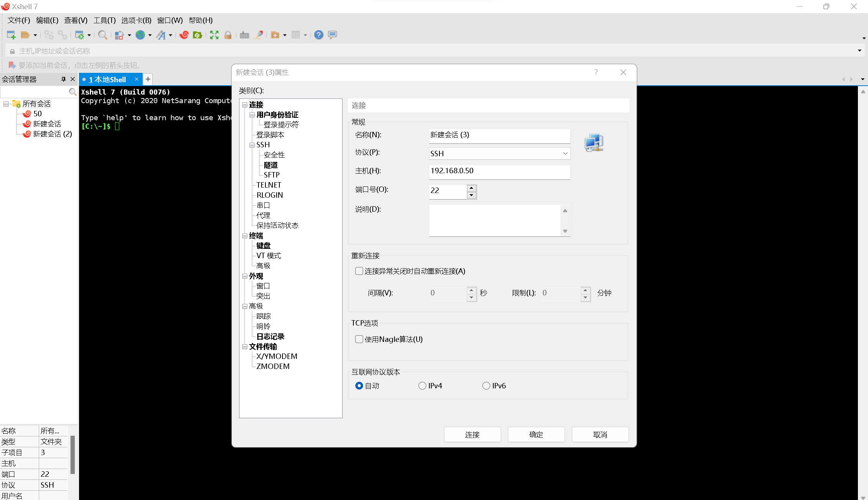Select the IPv6 radio button

coord(486,386)
